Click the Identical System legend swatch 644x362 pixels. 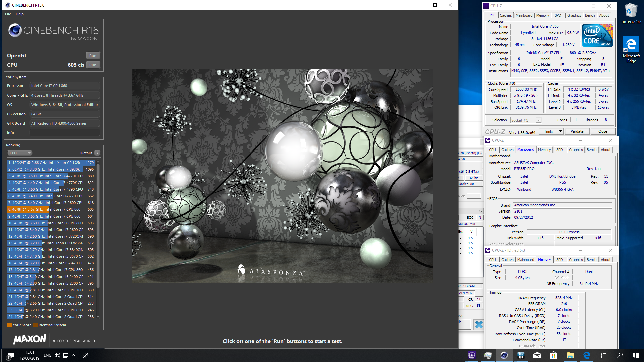(35, 325)
